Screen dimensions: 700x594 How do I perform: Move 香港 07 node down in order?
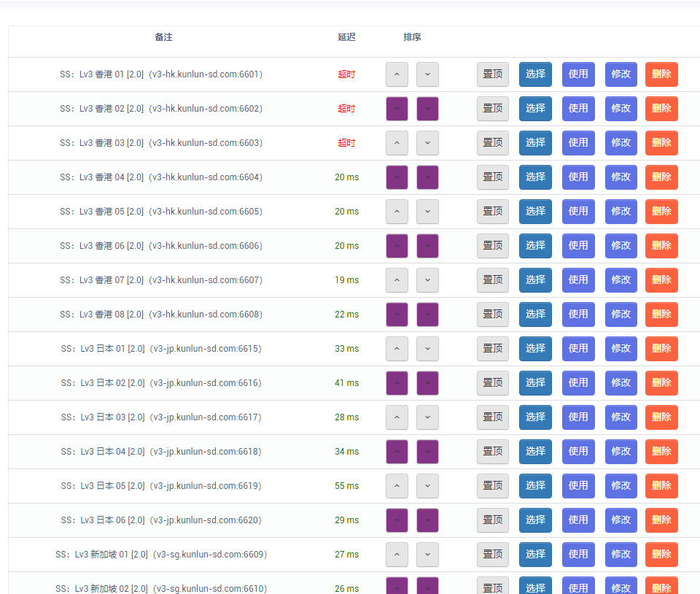click(427, 280)
